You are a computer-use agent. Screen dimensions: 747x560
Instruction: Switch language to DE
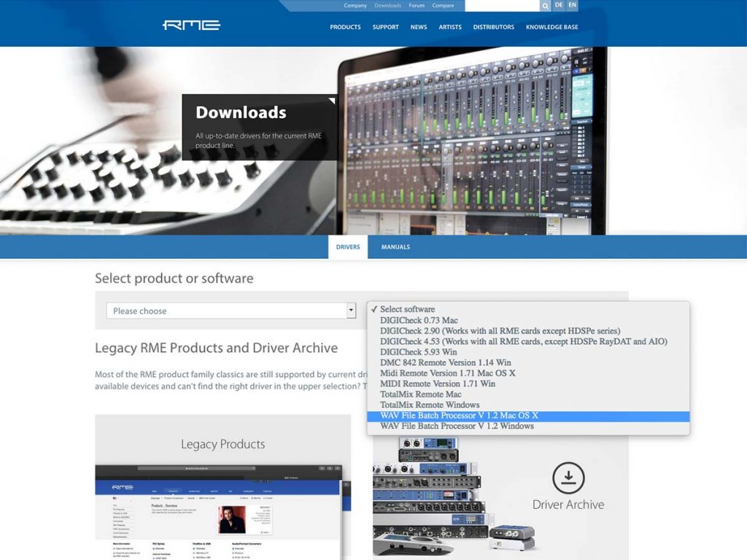(558, 5)
